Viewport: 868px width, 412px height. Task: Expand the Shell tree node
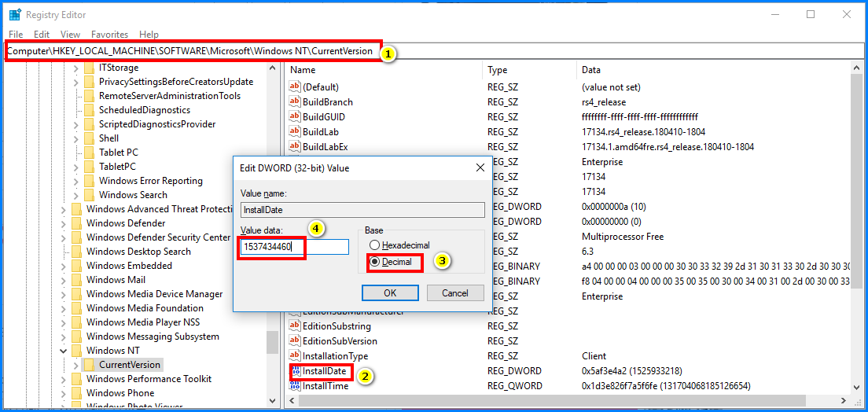coord(75,138)
